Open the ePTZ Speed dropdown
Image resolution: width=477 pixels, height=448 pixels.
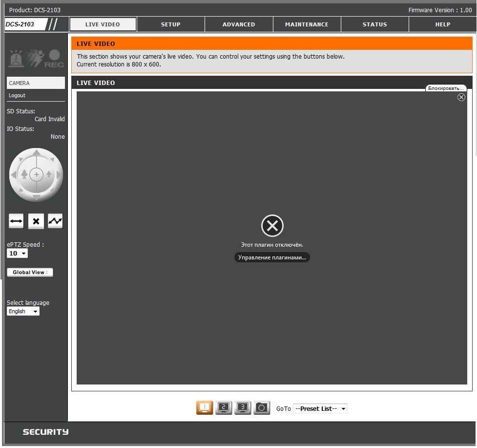(18, 254)
